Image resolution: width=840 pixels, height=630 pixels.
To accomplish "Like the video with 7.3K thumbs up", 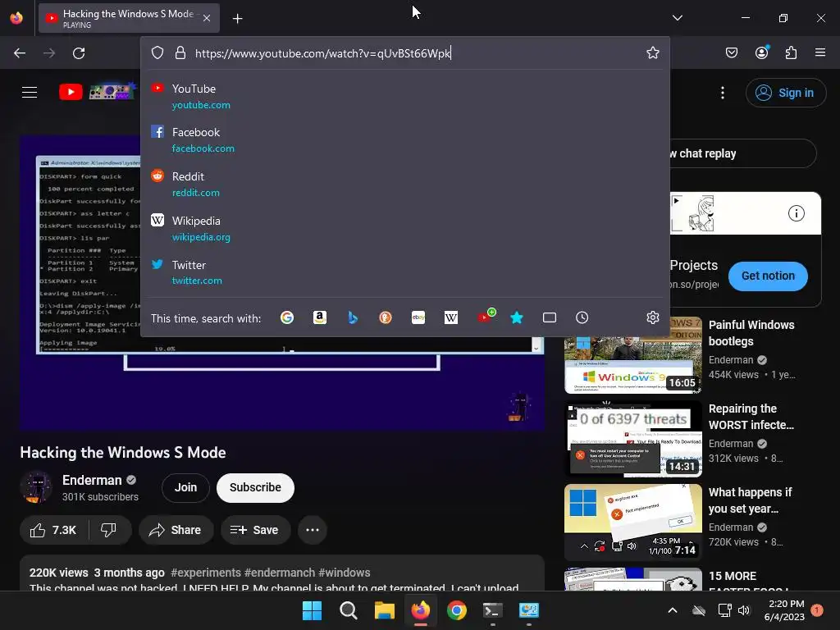I will 53,530.
